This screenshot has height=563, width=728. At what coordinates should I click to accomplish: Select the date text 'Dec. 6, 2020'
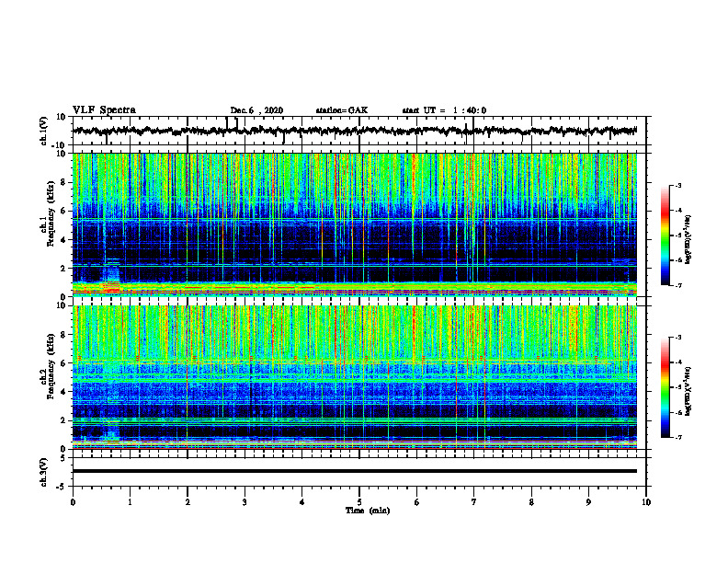(256, 110)
